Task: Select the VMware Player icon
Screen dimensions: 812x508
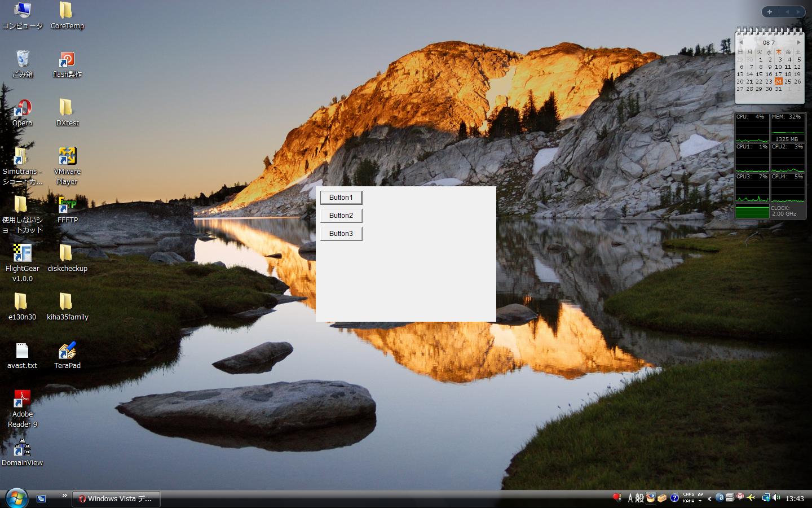Action: tap(67, 167)
